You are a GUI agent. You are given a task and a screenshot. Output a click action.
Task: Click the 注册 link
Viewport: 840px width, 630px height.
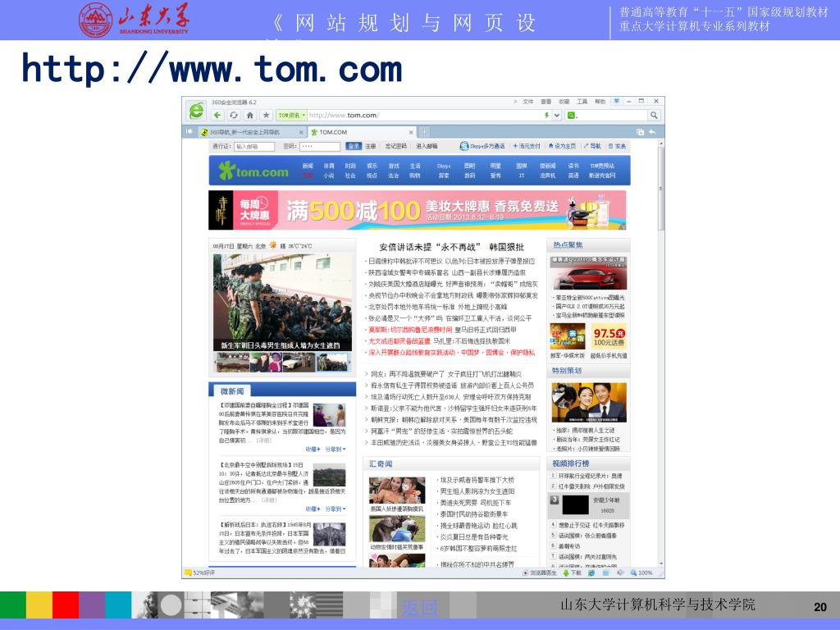pyautogui.click(x=371, y=146)
